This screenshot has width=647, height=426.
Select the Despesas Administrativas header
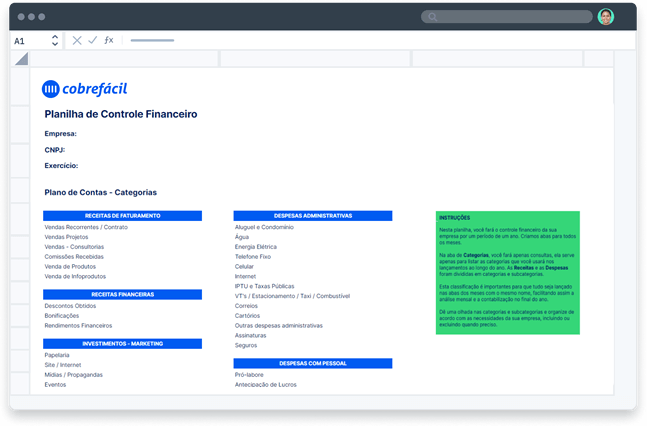pos(313,216)
